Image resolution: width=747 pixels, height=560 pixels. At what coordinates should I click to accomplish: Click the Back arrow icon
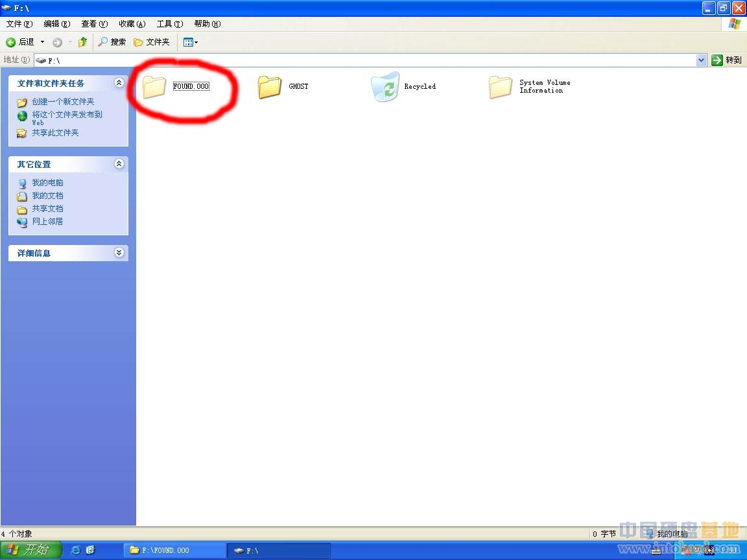[x=10, y=42]
